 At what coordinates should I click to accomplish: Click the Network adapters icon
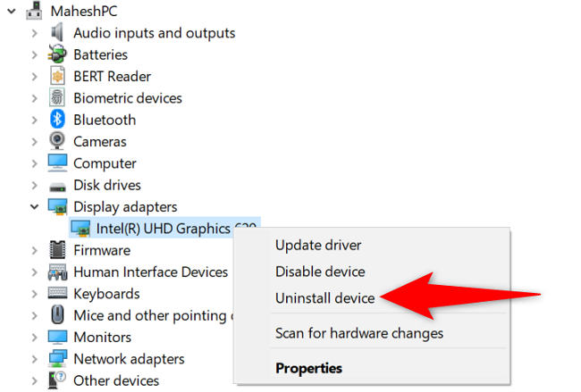tap(58, 359)
